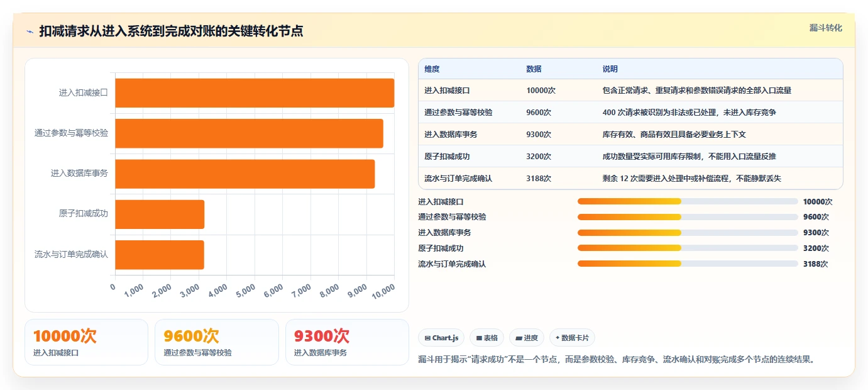This screenshot has width=868, height=390.
Task: Click the panel title 扣减请求从进入系统
Action: 171,31
